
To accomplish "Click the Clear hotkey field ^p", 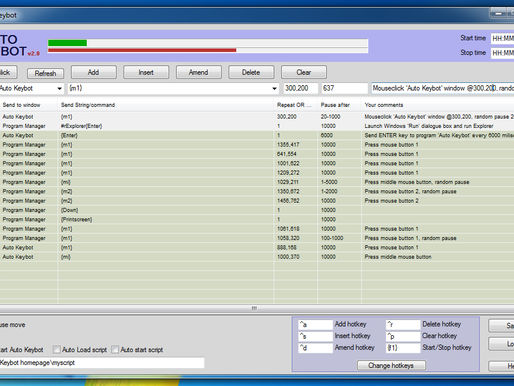I will [403, 336].
